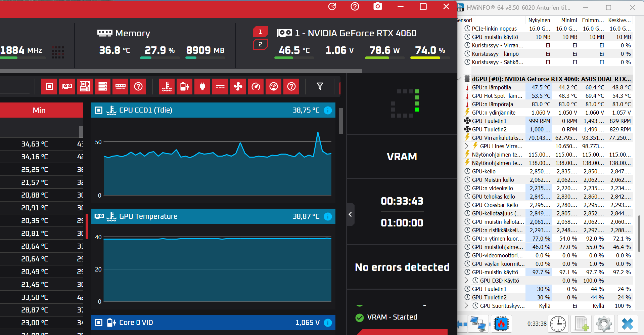Open info for GPU Temperature graph
This screenshot has height=335, width=644.
(x=328, y=216)
